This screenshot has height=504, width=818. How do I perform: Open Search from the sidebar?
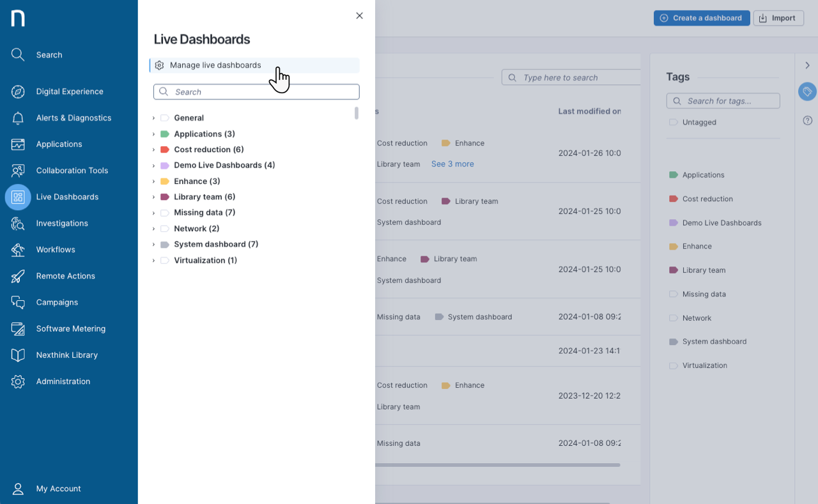point(49,55)
